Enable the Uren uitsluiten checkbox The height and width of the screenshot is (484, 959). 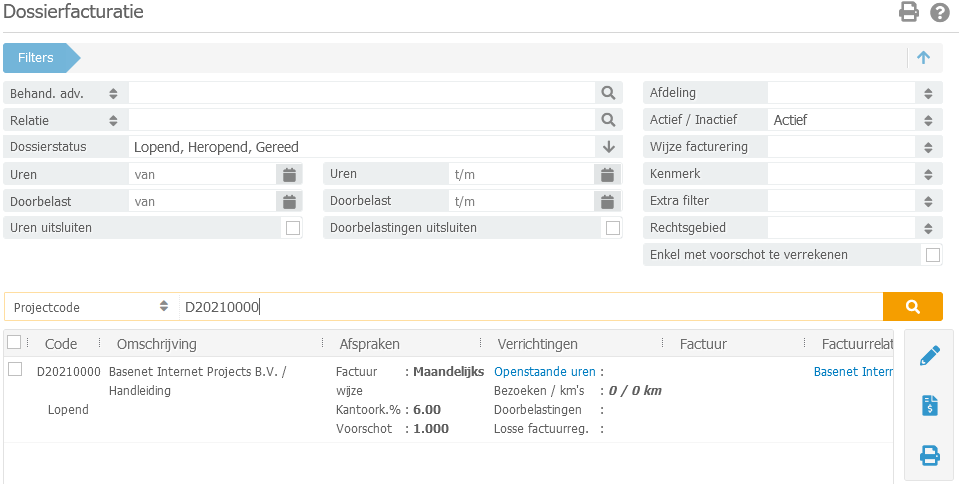coord(293,228)
